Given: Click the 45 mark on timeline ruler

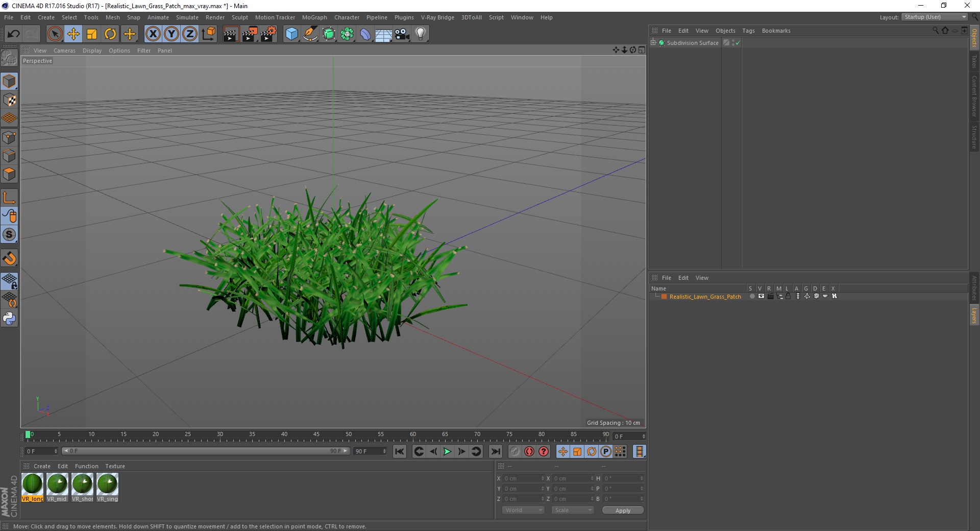Looking at the screenshot, I should click(x=316, y=435).
